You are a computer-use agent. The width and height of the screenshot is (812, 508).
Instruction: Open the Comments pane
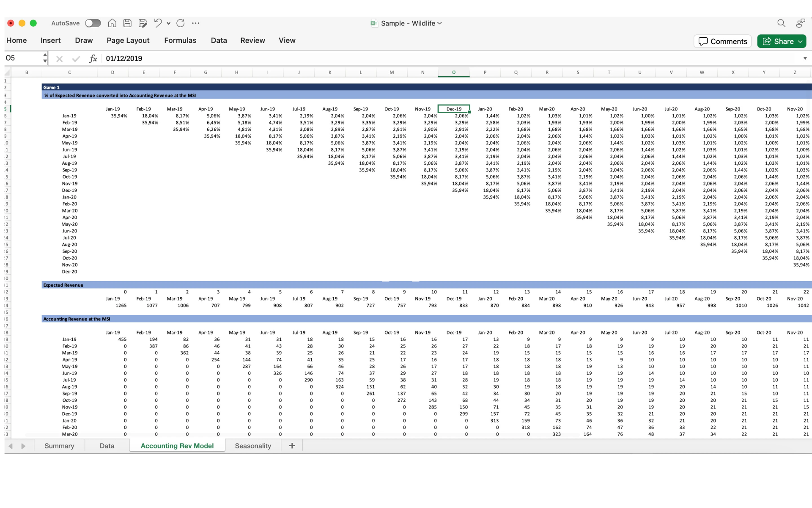coord(722,41)
